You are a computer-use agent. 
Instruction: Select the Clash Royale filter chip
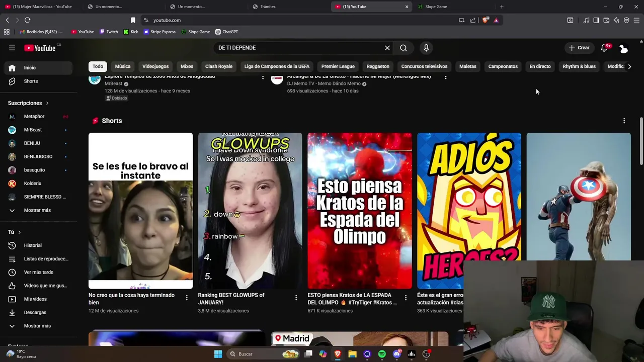click(x=219, y=66)
